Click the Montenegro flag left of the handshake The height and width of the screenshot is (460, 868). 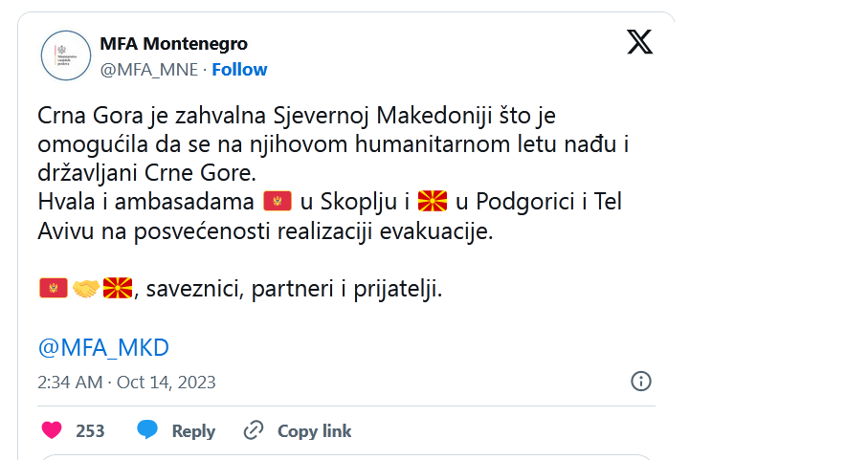point(53,289)
